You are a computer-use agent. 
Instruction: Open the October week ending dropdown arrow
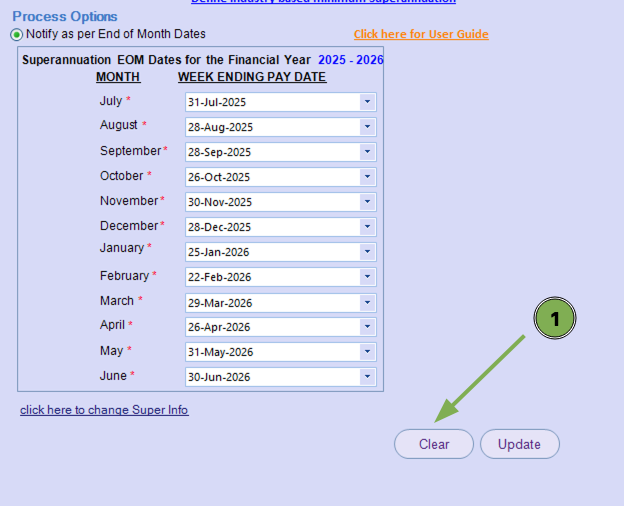tap(367, 177)
